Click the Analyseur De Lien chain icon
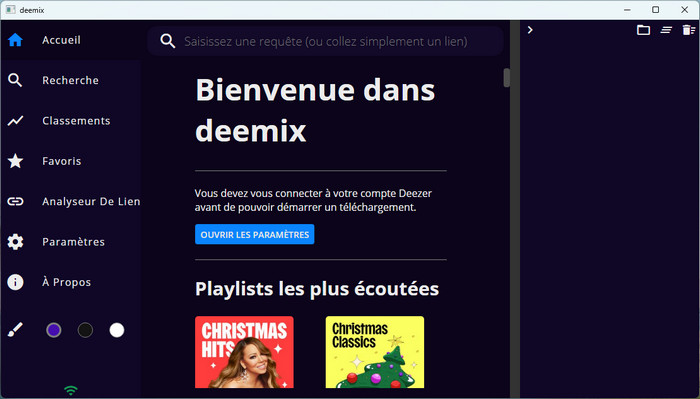Image resolution: width=700 pixels, height=399 pixels. pyautogui.click(x=15, y=202)
